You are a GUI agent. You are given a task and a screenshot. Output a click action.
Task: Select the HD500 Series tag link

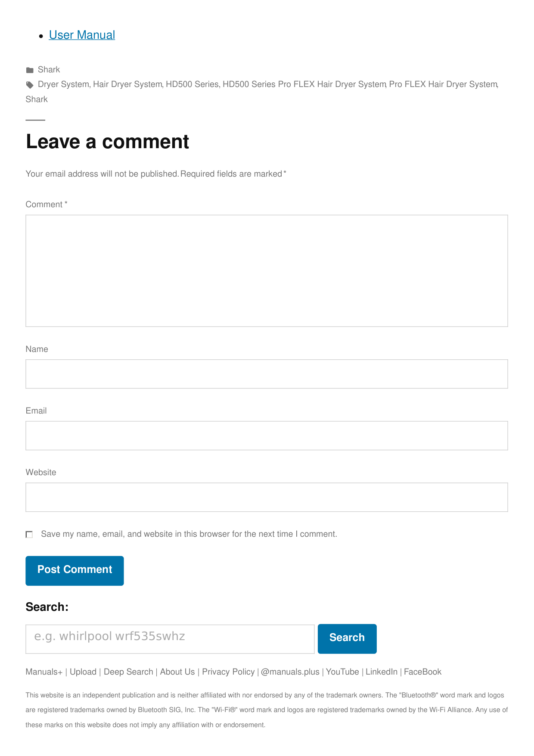point(192,84)
